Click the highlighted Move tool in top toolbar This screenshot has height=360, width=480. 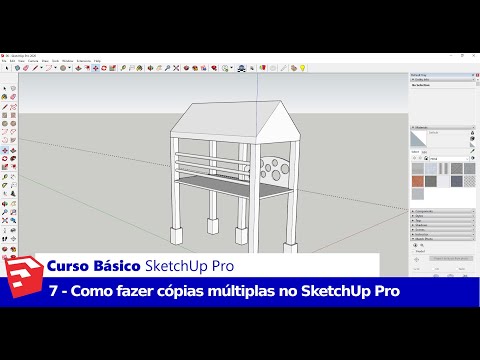(95, 68)
